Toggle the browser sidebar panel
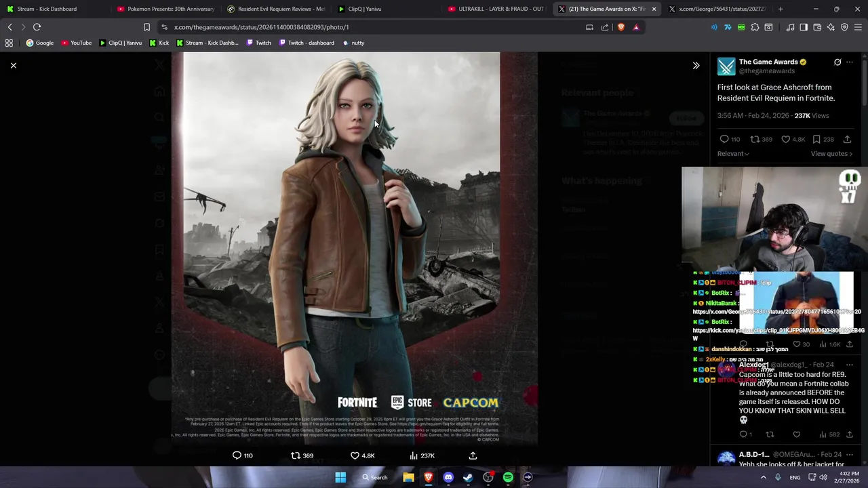This screenshot has width=868, height=488. point(804,27)
